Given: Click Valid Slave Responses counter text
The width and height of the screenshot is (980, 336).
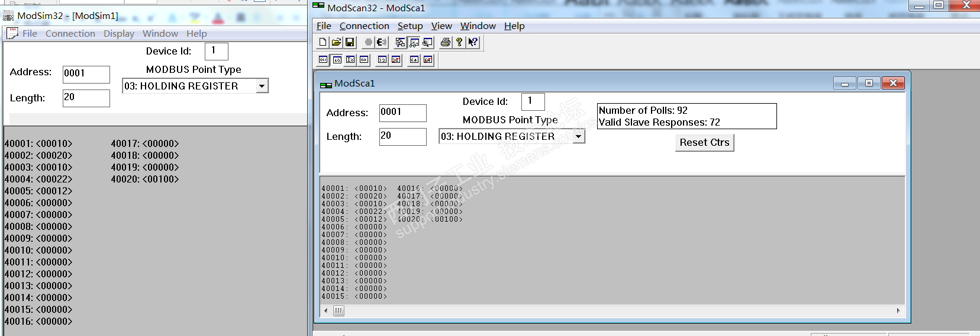Looking at the screenshot, I should click(x=659, y=122).
